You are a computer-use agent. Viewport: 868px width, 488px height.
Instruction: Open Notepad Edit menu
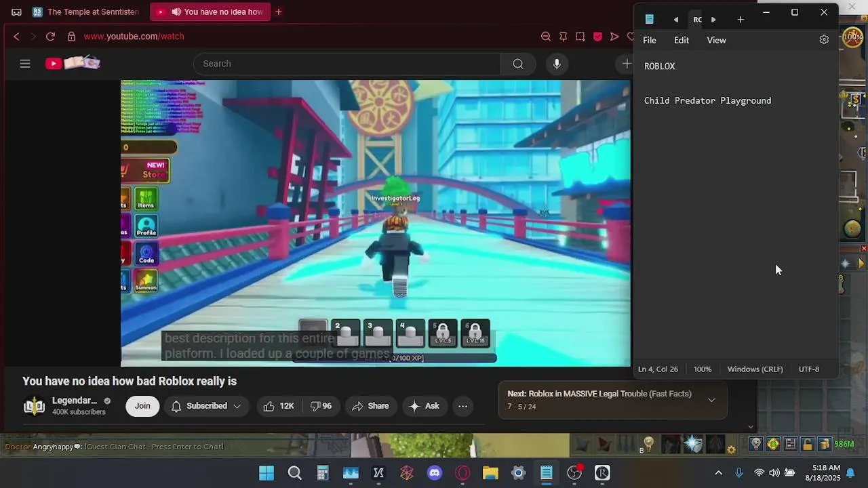(x=682, y=40)
